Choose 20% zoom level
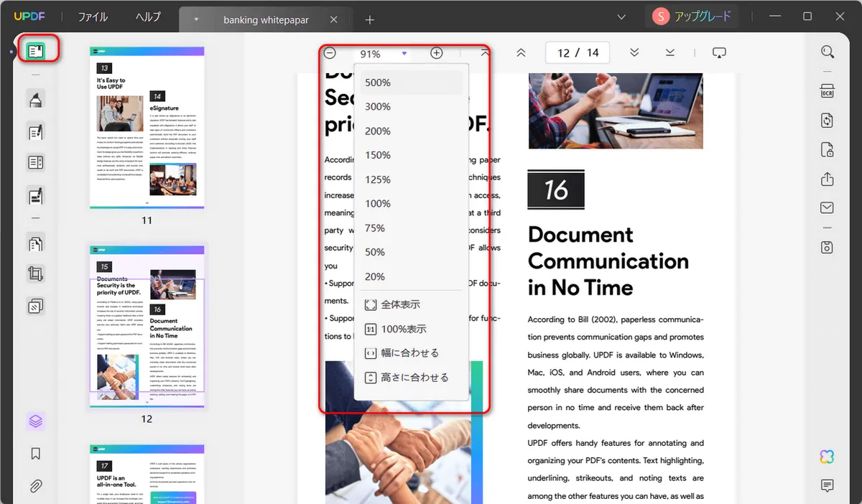Image resolution: width=862 pixels, height=504 pixels. 412,276
